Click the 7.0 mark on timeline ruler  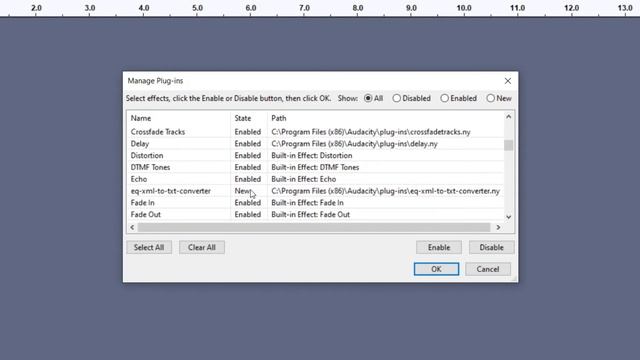[304, 8]
